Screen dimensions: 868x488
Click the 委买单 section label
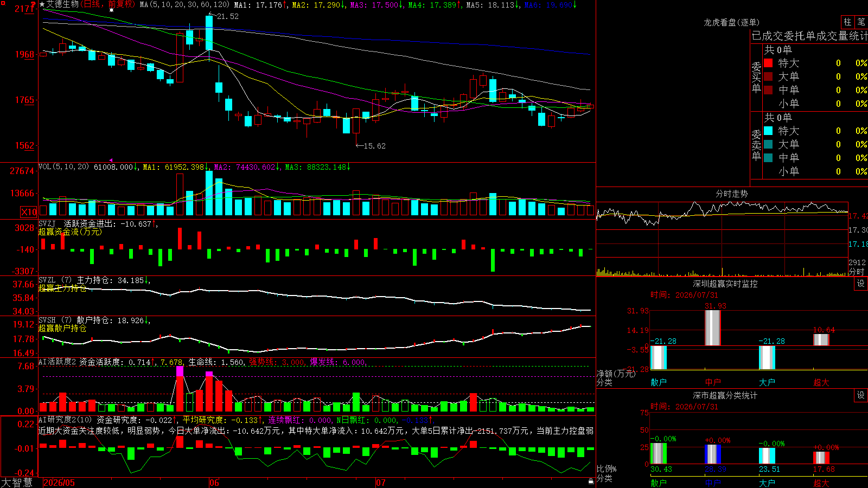[756, 78]
